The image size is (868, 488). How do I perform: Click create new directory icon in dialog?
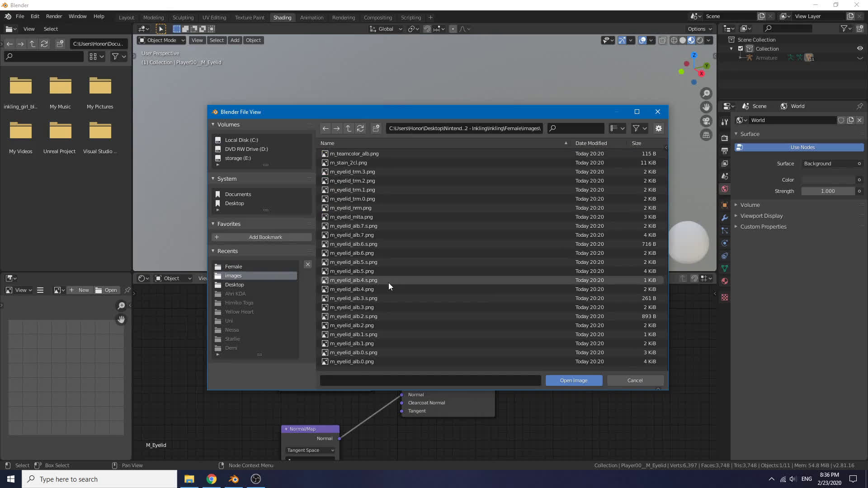click(x=376, y=128)
